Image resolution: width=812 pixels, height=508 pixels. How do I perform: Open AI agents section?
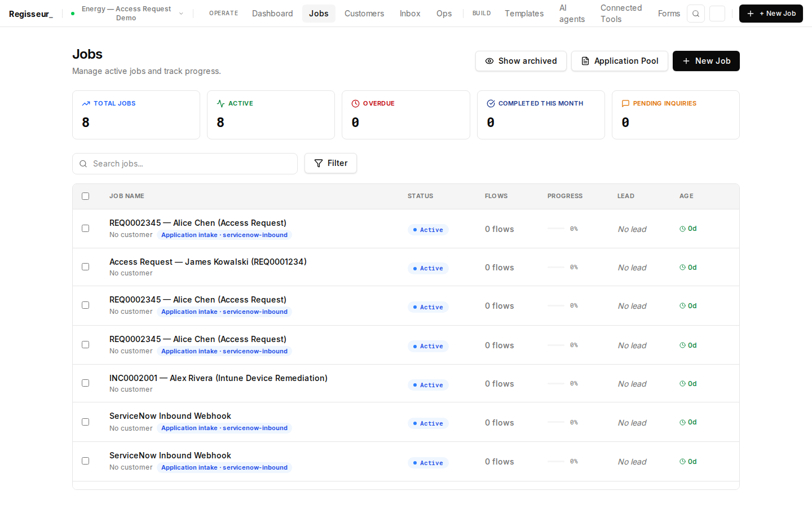(x=572, y=14)
